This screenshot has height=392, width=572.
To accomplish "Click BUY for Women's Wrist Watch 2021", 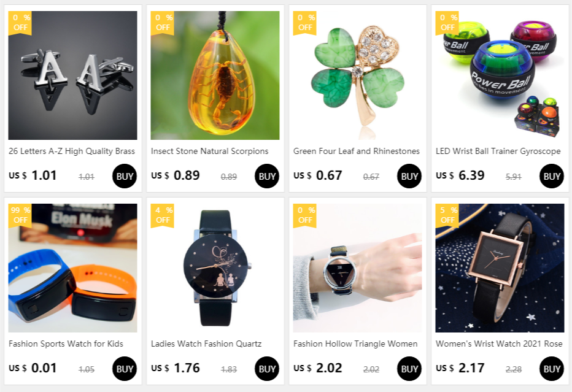I will click(552, 369).
